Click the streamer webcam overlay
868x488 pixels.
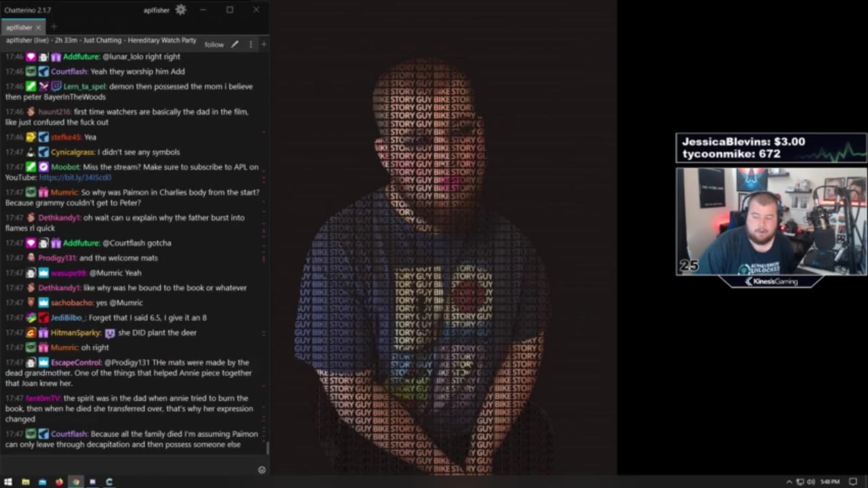(x=771, y=222)
